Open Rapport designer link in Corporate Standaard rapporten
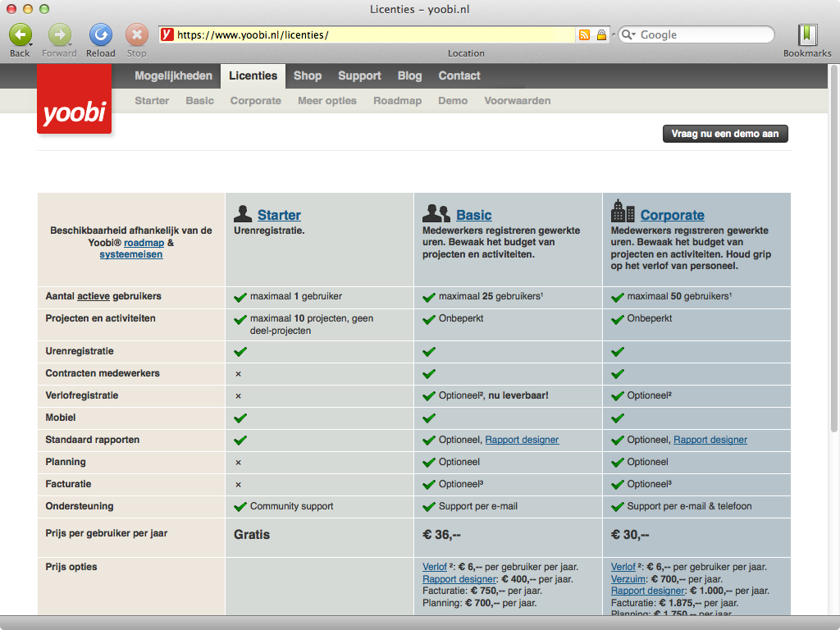The height and width of the screenshot is (630, 840). click(x=710, y=440)
